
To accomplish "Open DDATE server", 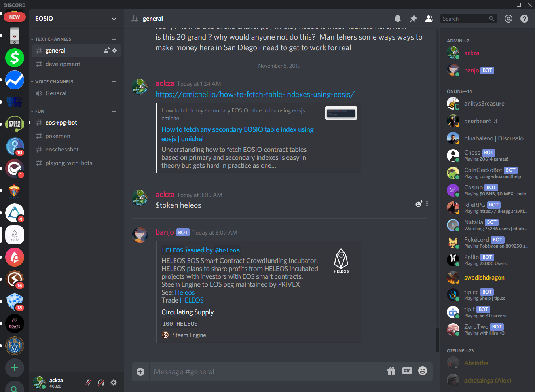I will tap(15, 324).
